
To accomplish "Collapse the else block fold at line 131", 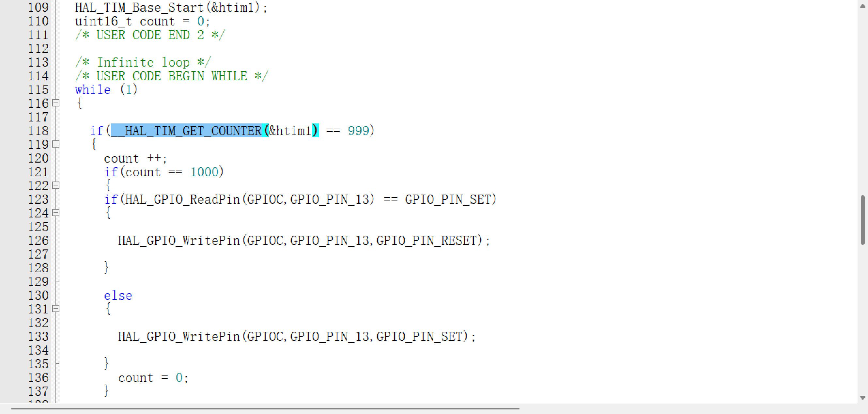I will coord(56,309).
